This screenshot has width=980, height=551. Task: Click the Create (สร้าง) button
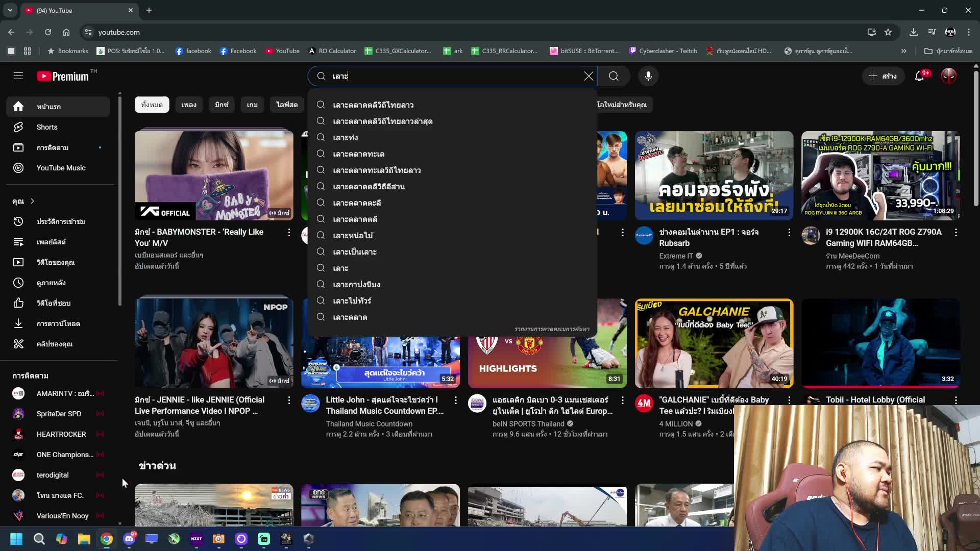tap(883, 76)
